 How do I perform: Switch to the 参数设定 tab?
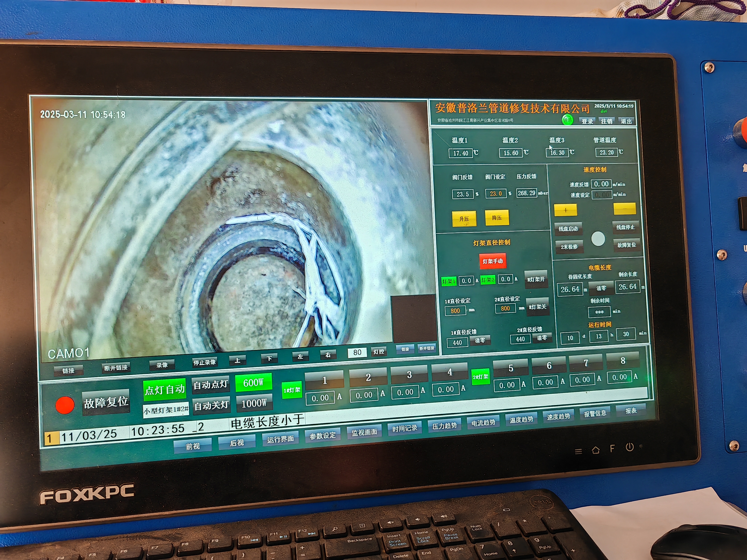(323, 435)
